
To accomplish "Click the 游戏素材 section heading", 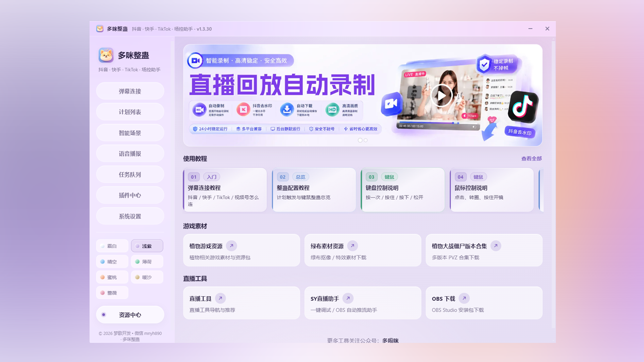I will 195,226.
